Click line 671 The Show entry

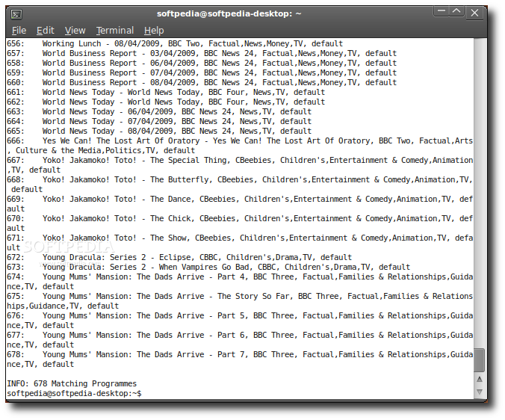[240, 243]
